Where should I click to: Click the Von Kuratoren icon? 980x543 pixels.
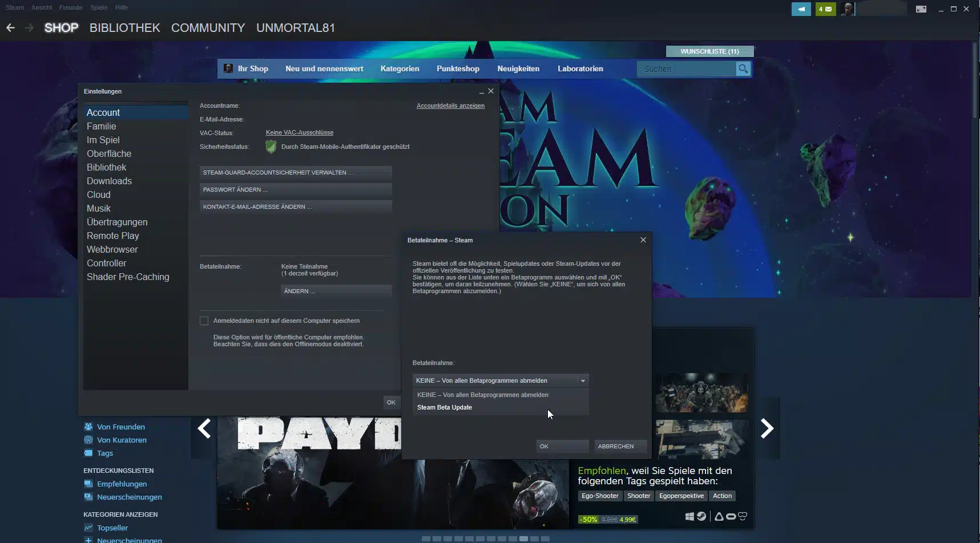pyautogui.click(x=88, y=440)
